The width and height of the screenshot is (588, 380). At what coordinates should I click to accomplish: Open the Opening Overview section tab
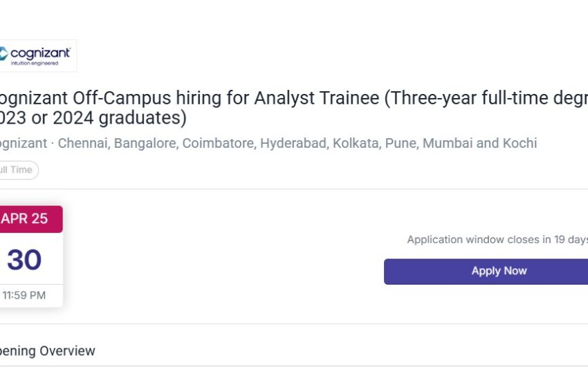click(x=47, y=351)
